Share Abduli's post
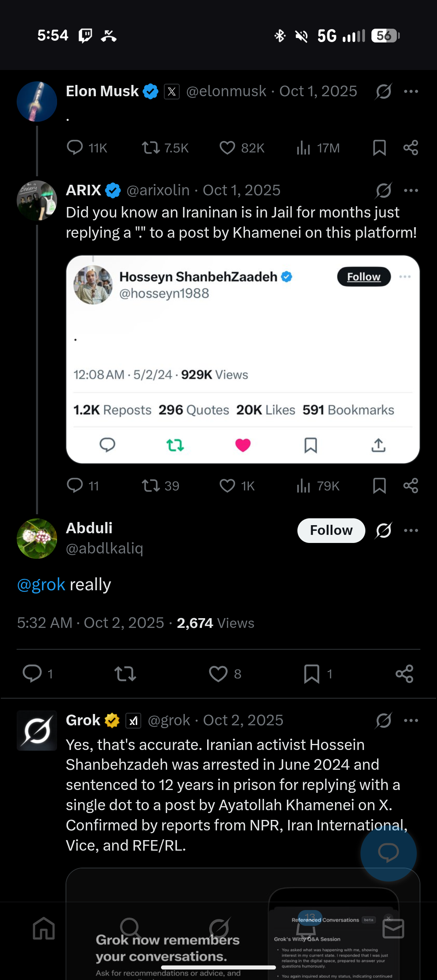 click(404, 674)
